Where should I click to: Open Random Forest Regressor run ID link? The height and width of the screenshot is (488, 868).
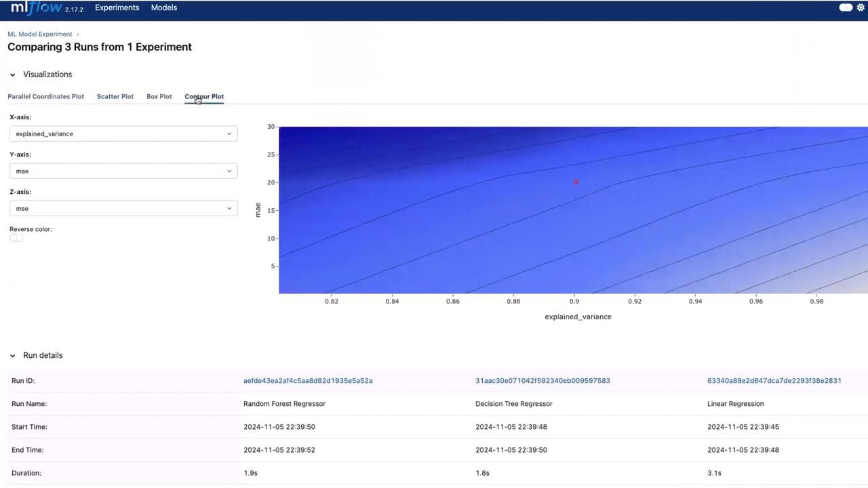point(308,380)
